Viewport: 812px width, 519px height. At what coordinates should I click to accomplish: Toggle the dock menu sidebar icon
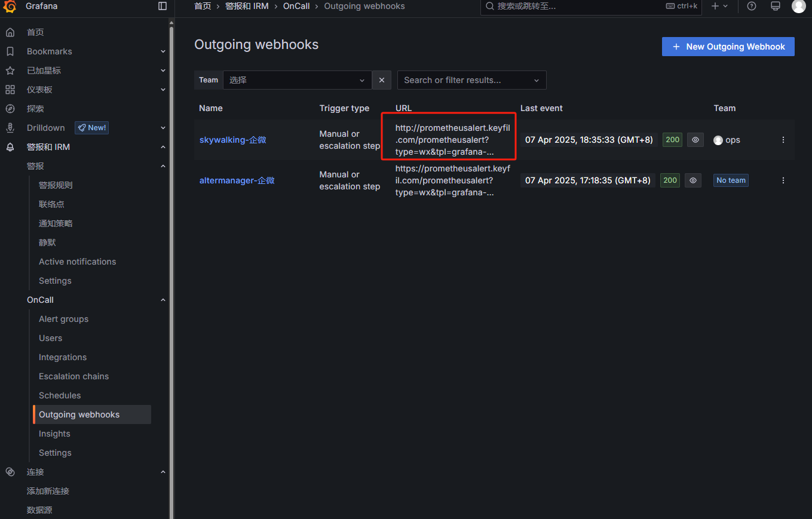pos(163,6)
